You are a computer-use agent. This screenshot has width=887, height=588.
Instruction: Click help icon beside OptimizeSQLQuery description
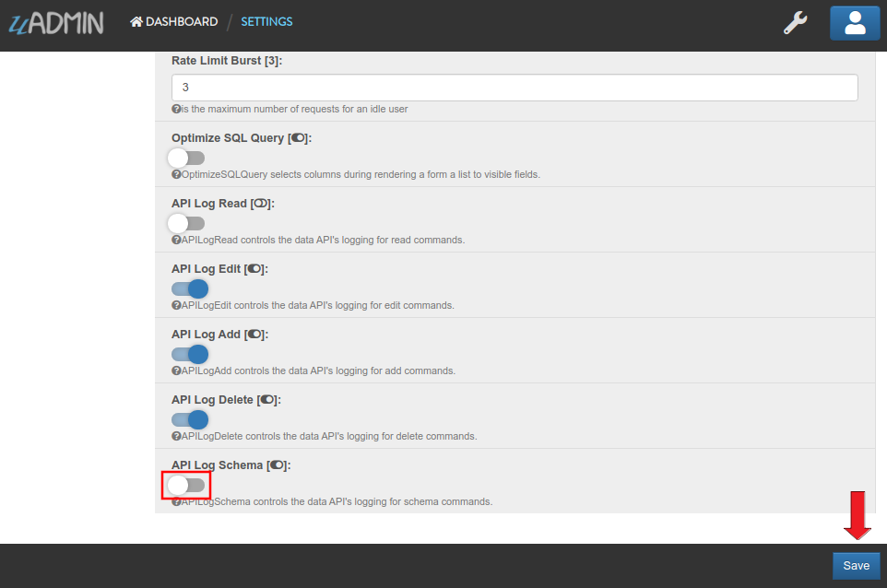(176, 175)
